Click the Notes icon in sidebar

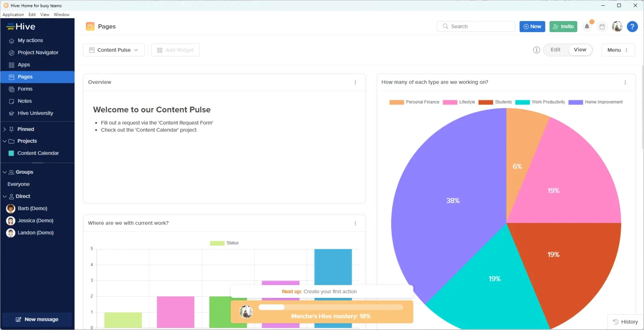pos(12,101)
